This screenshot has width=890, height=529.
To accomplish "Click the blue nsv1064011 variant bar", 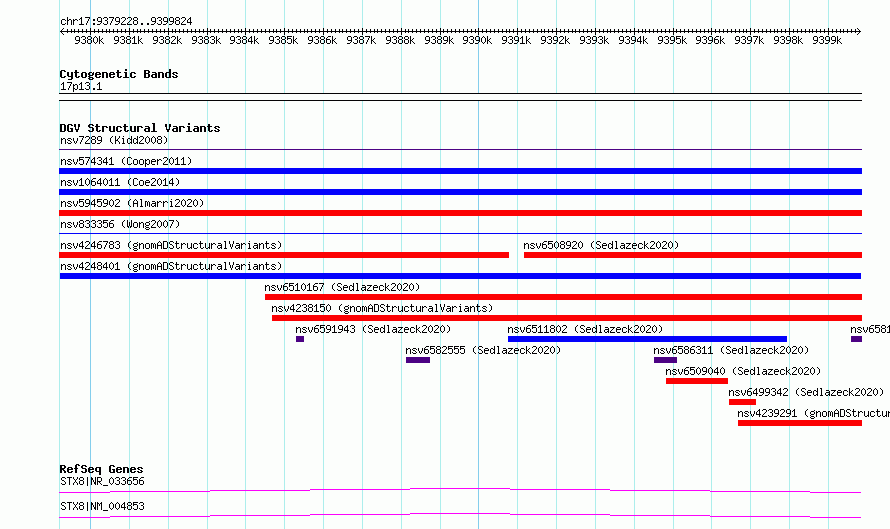I will (460, 192).
